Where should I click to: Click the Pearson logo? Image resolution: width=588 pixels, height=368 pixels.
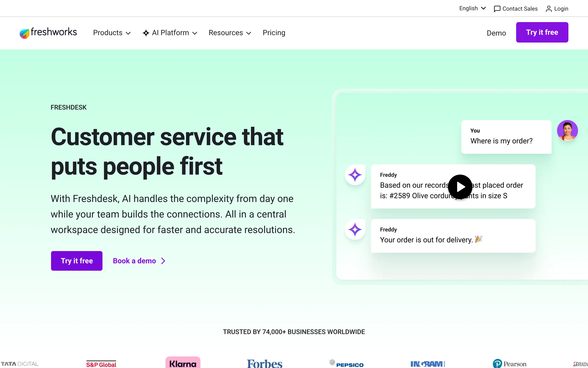tap(510, 364)
